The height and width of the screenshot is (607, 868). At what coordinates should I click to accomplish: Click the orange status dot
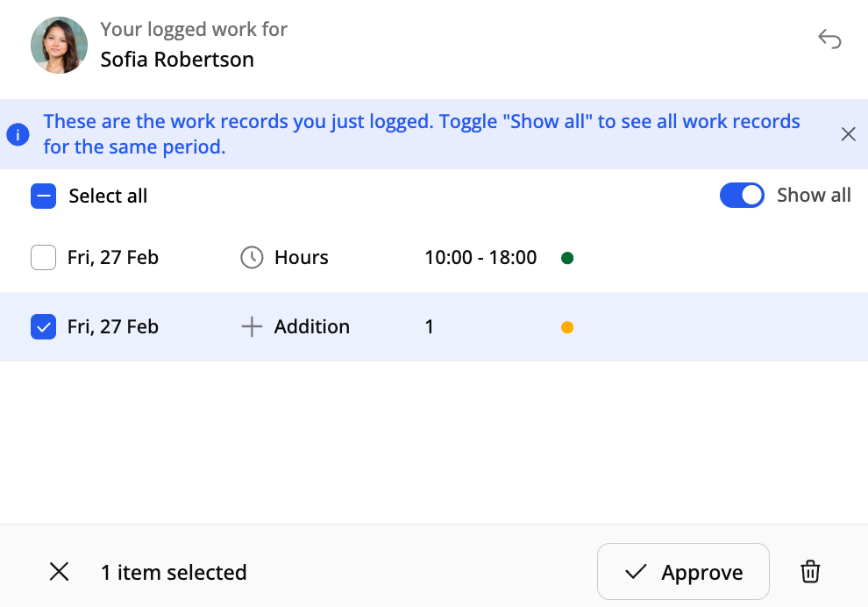coord(567,327)
